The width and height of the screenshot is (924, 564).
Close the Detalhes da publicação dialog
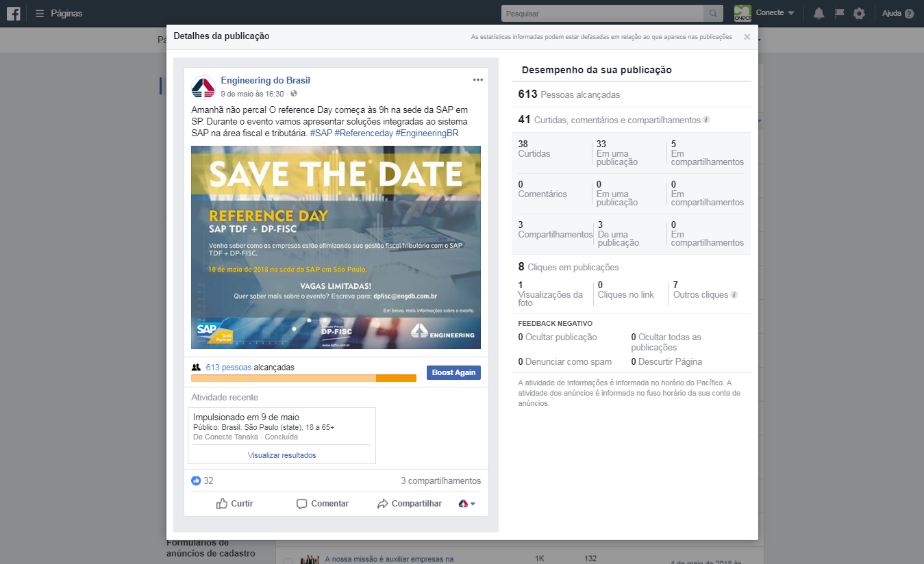[x=747, y=37]
